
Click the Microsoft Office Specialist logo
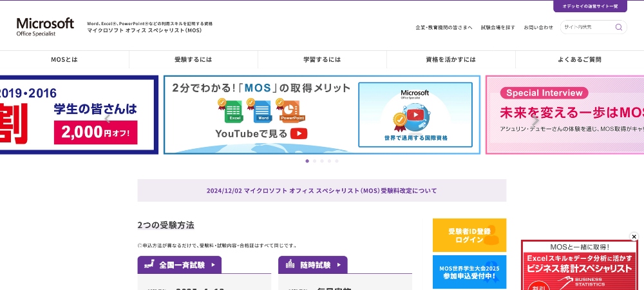45,26
